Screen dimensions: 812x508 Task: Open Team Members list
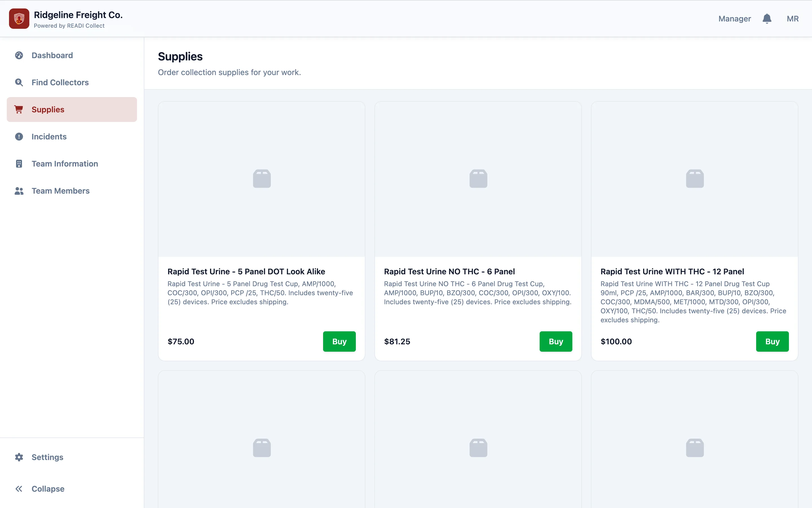(72, 191)
